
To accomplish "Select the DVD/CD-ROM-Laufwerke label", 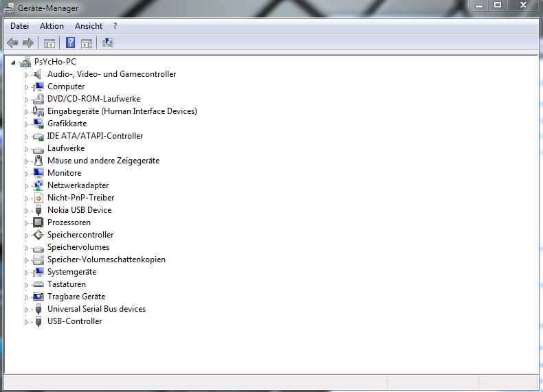I will tap(94, 99).
